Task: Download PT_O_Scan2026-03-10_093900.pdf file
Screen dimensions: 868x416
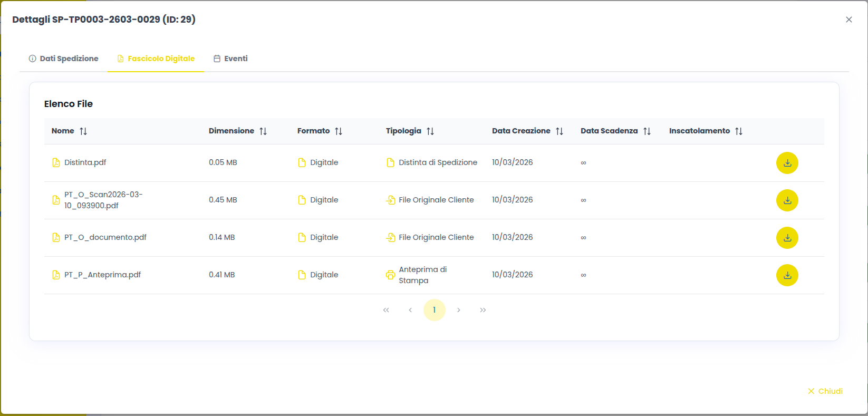Action: 787,200
